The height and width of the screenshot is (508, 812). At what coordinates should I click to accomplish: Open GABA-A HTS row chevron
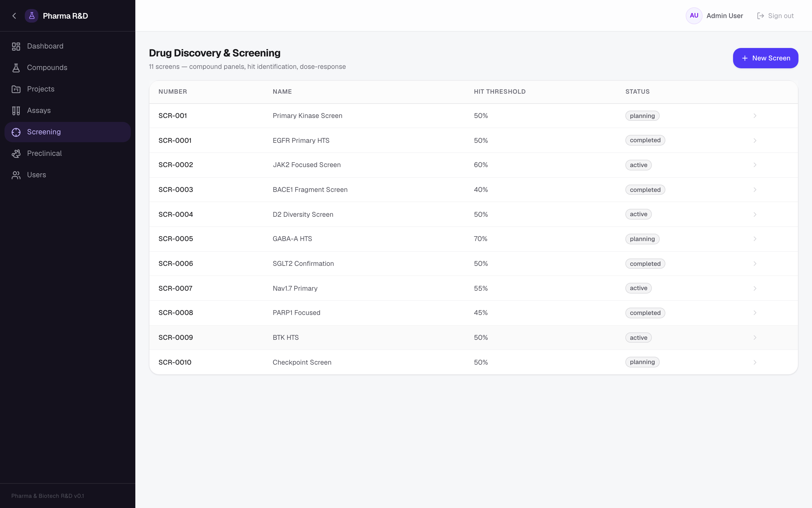coord(754,239)
